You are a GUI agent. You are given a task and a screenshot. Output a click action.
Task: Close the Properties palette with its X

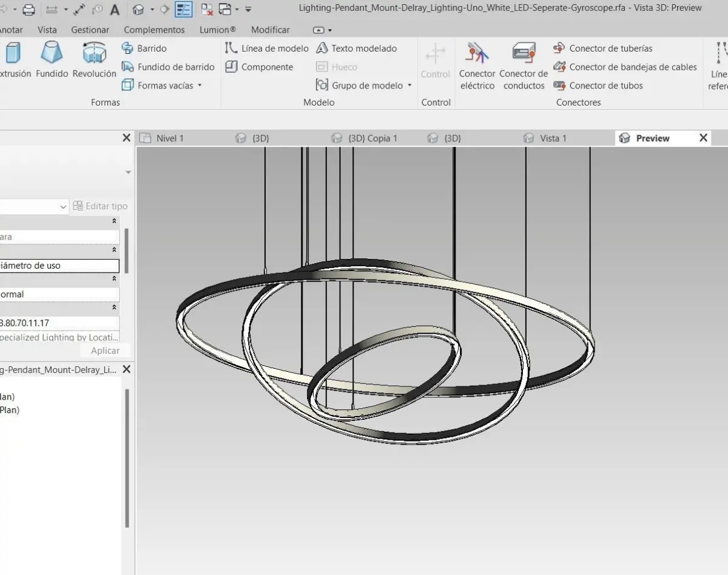[126, 138]
